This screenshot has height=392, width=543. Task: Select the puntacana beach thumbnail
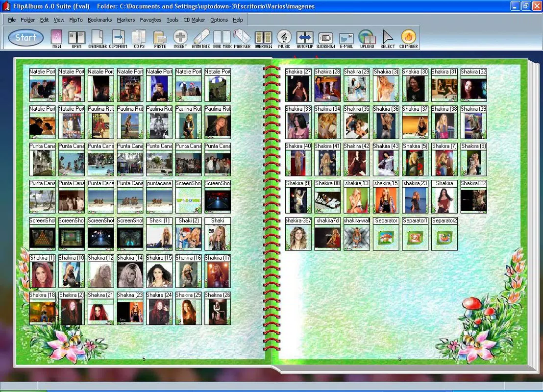(x=159, y=196)
